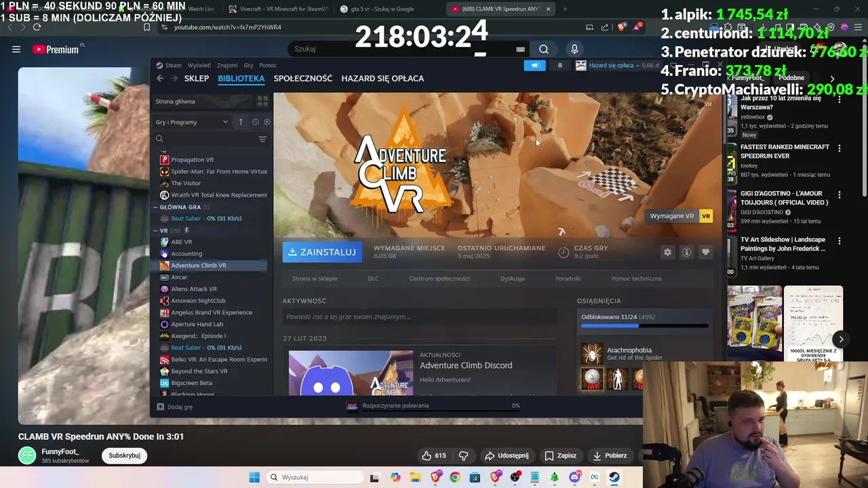Show ready-to-play games icon
The height and width of the screenshot is (488, 868).
267,122
